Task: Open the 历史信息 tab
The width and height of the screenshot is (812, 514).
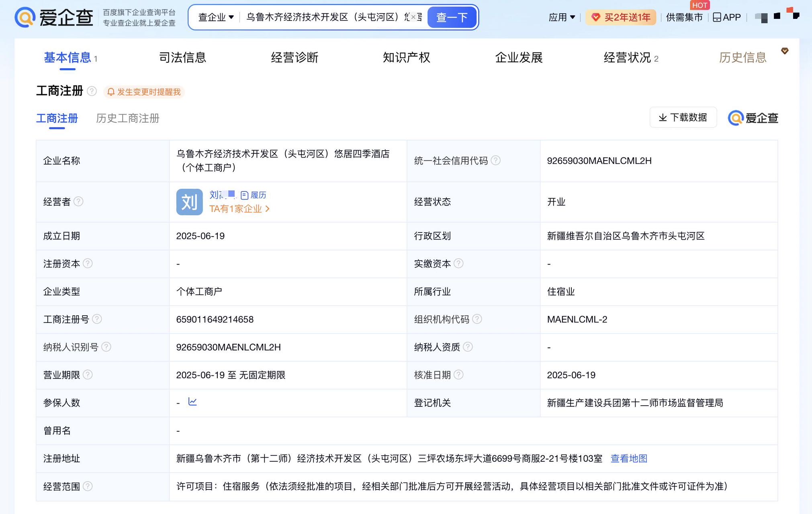Action: click(x=742, y=57)
